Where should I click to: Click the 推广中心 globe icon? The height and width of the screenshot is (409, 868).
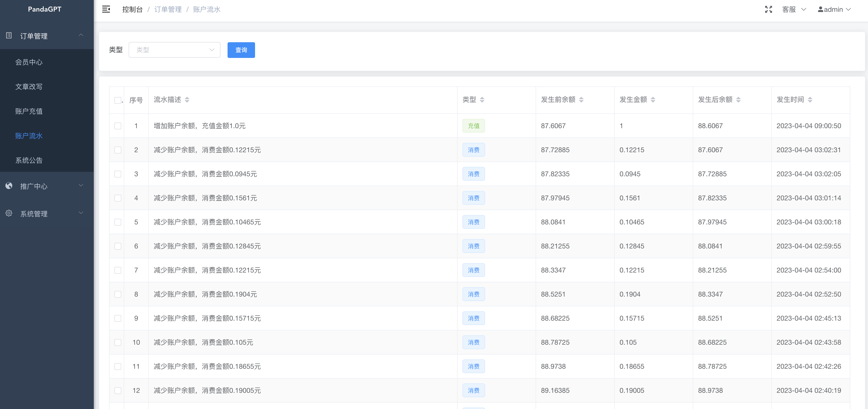click(x=9, y=186)
